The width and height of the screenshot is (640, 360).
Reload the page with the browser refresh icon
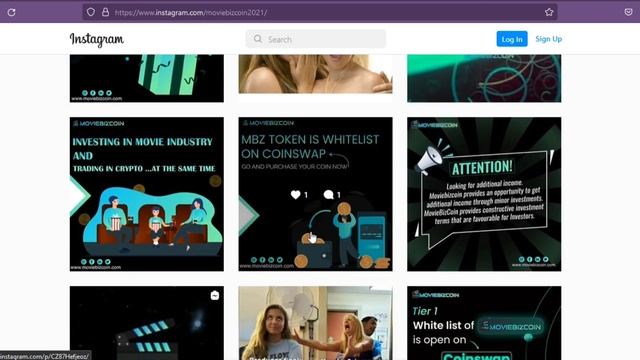pyautogui.click(x=11, y=12)
